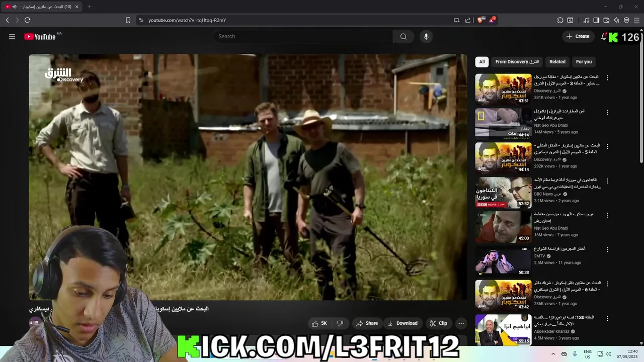644x362 pixels.
Task: Click the main video player frame
Action: point(248,177)
